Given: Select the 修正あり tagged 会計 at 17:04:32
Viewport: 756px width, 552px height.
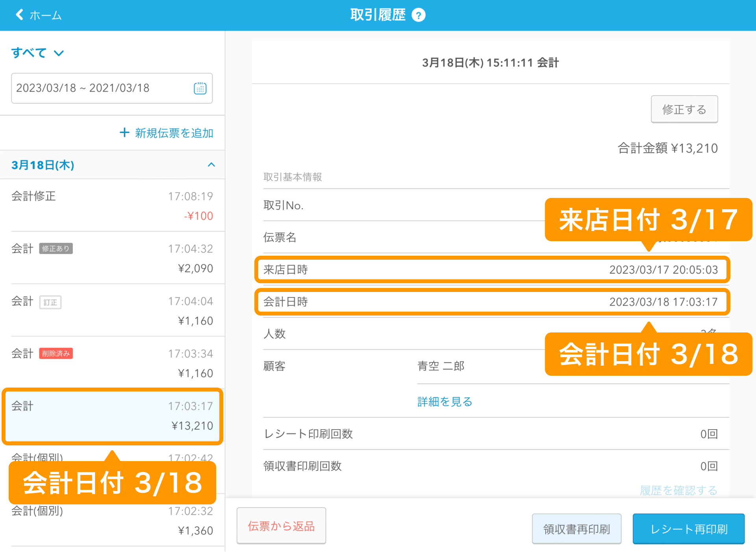Looking at the screenshot, I should pyautogui.click(x=112, y=258).
